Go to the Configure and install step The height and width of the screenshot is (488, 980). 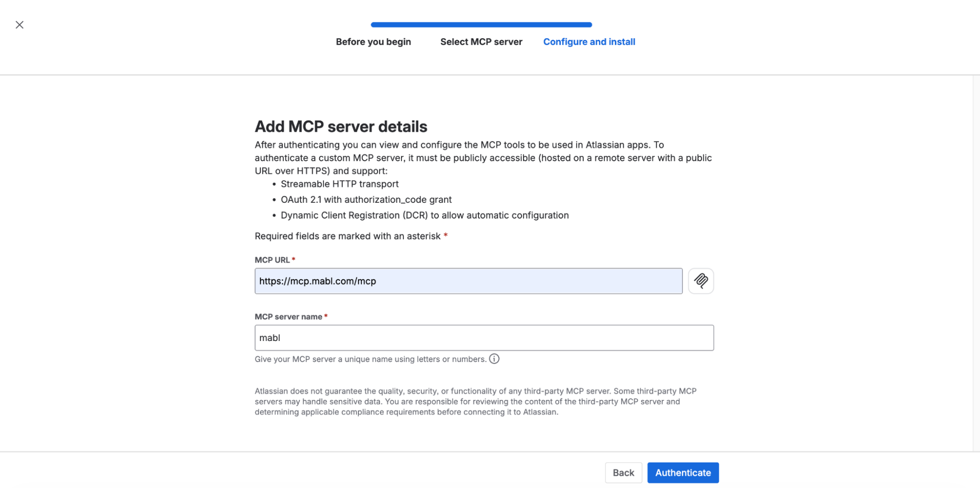589,42
